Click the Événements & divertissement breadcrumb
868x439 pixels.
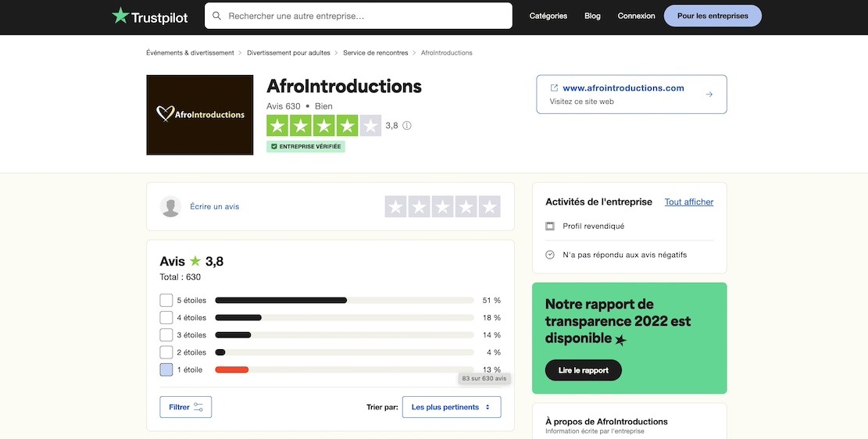[190, 52]
